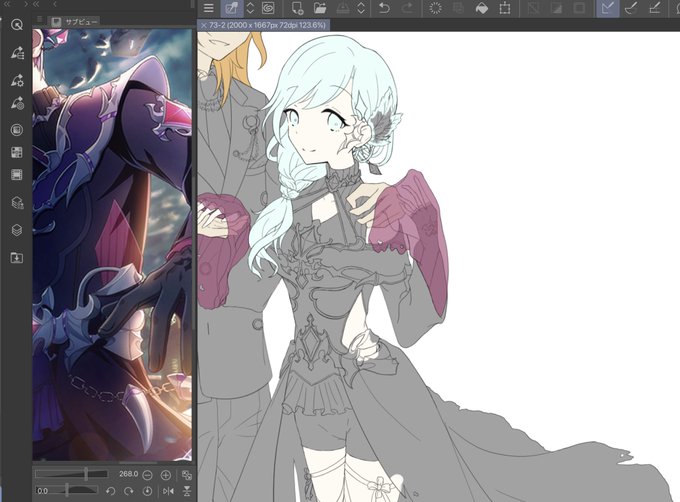The width and height of the screenshot is (680, 502).
Task: Toggle snap to special ruler
Action: pyautogui.click(x=631, y=8)
